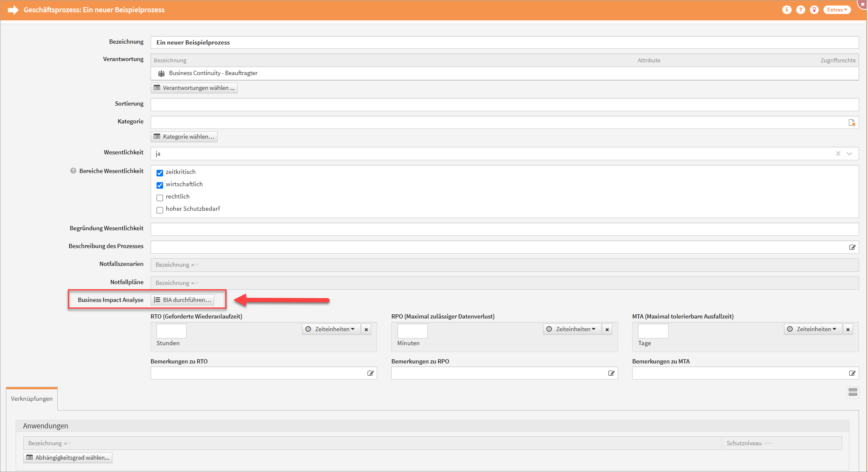868x472 pixels.
Task: Click the lightbulb tip icon in the header
Action: click(x=814, y=10)
